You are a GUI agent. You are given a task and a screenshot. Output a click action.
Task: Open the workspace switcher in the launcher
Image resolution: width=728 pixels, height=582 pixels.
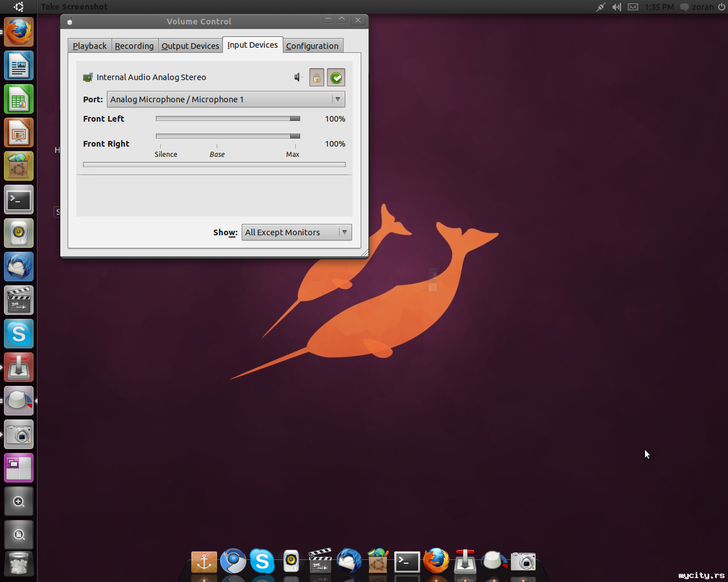(19, 468)
